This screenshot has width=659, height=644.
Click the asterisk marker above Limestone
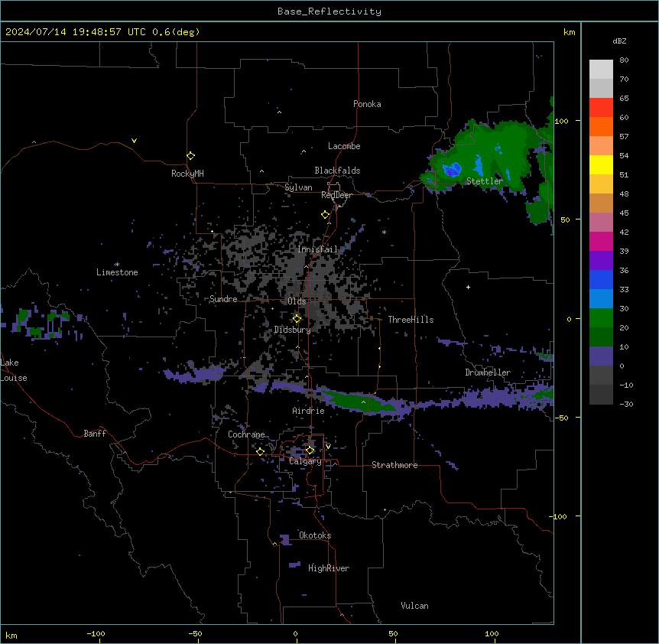click(x=117, y=265)
